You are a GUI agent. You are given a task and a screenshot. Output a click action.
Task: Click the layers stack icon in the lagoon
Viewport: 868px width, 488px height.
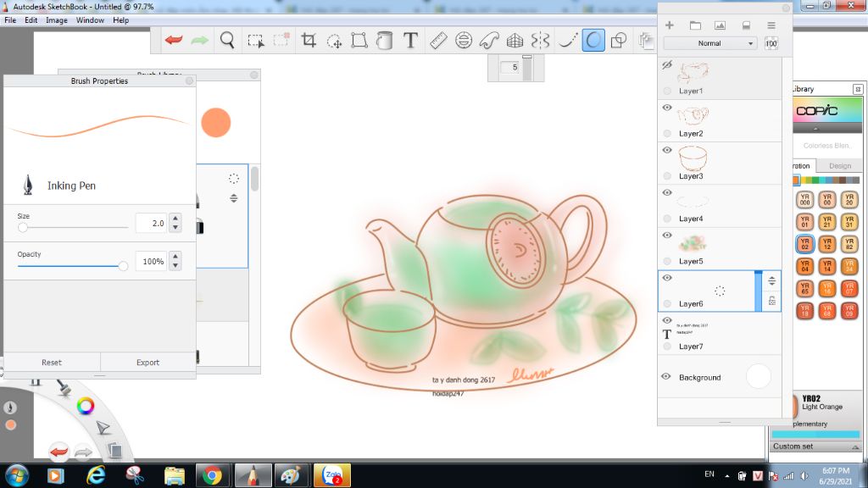pos(114,451)
